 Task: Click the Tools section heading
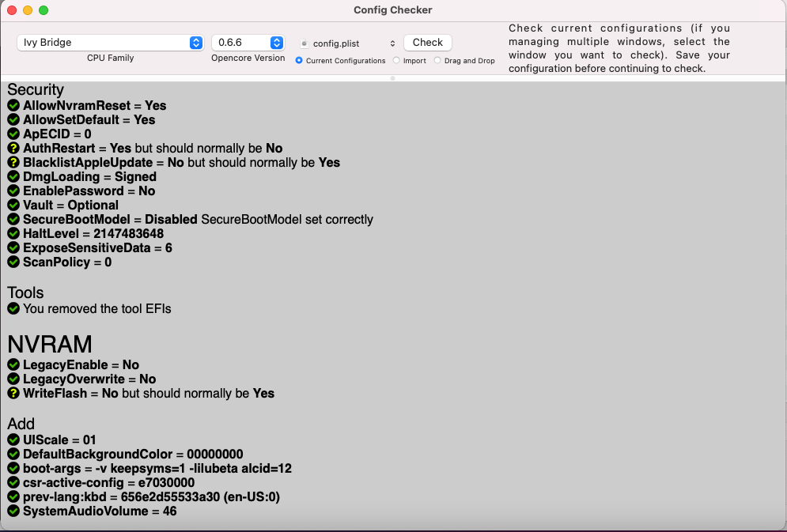(25, 292)
